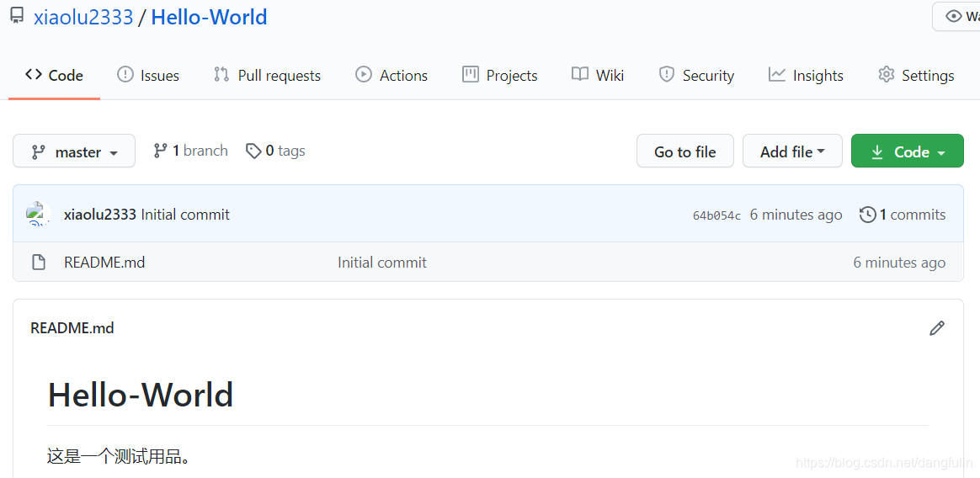Click 6 minutes ago in README.md row
Image resolution: width=980 pixels, height=478 pixels.
tap(899, 263)
